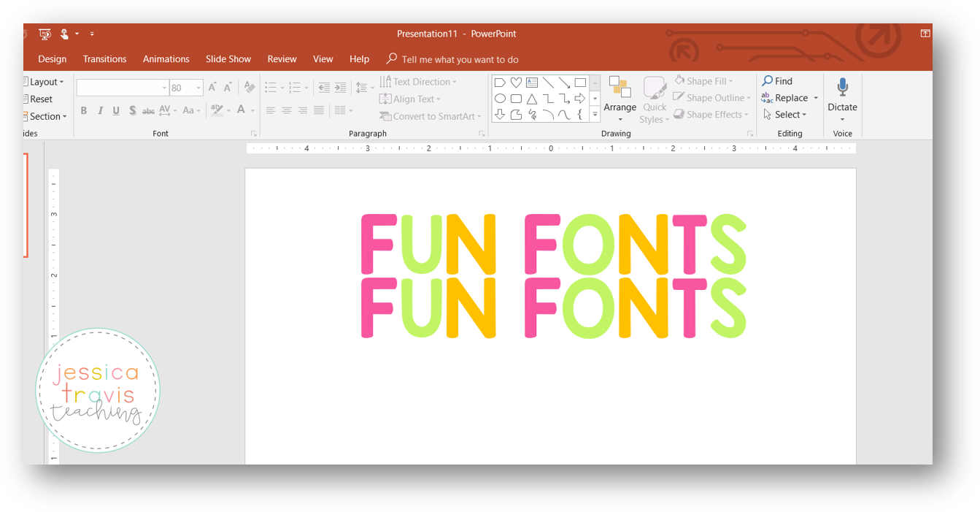This screenshot has height=512, width=980.
Task: Open Shape Effects menu
Action: tap(711, 115)
